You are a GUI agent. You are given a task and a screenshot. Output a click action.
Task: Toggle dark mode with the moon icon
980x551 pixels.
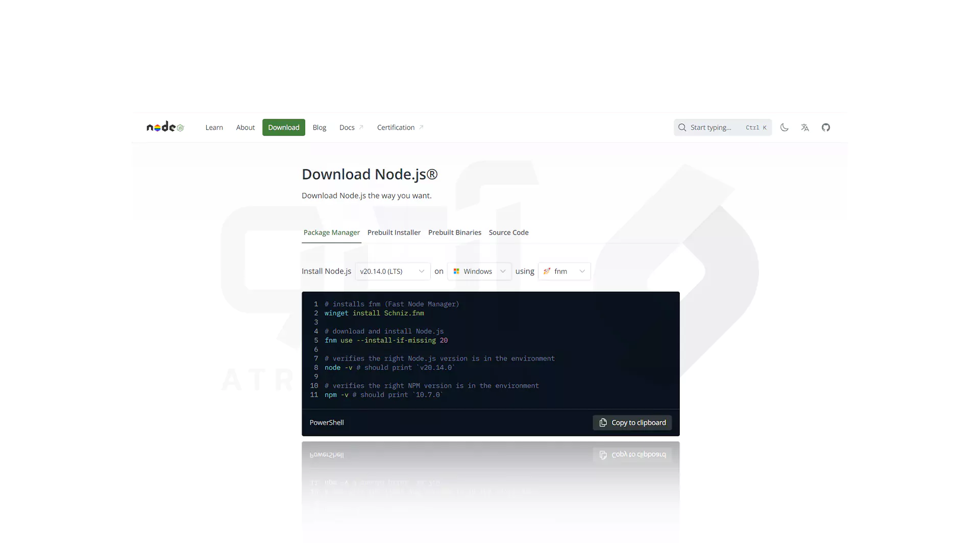(x=785, y=128)
